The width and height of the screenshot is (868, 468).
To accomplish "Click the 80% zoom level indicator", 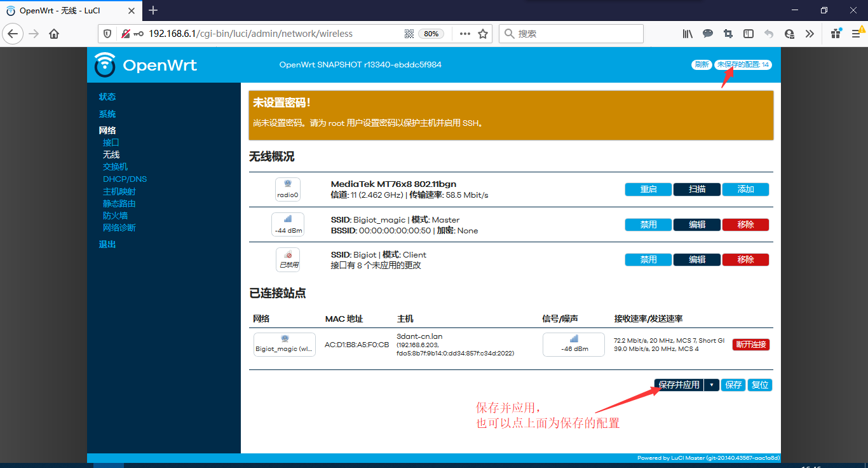I will [x=431, y=34].
